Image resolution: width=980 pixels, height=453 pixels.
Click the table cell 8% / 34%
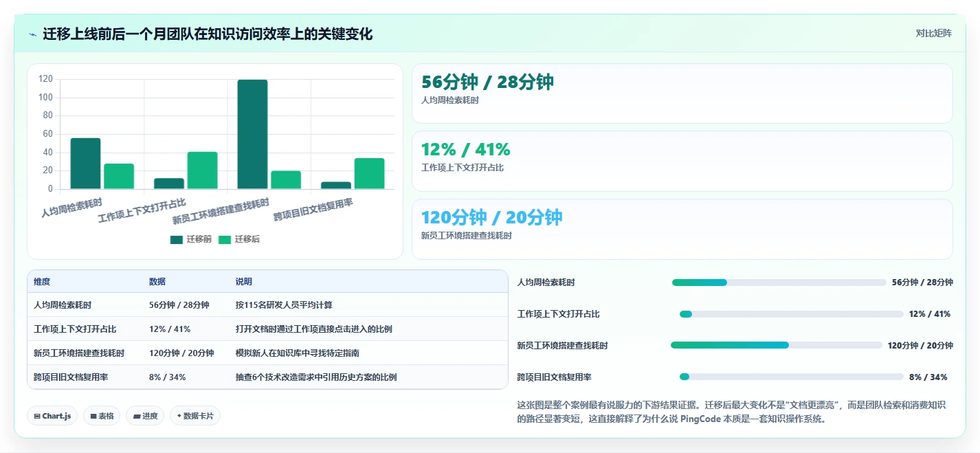pos(168,377)
